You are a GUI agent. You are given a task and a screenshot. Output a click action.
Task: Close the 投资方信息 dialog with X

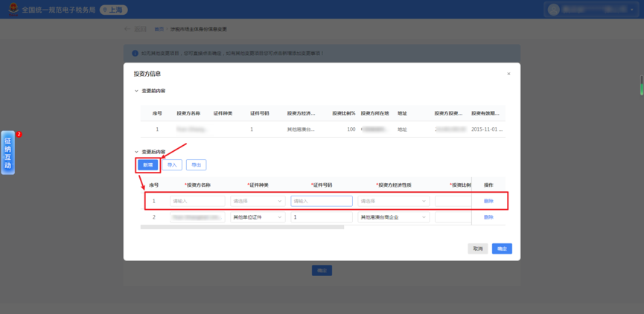508,74
